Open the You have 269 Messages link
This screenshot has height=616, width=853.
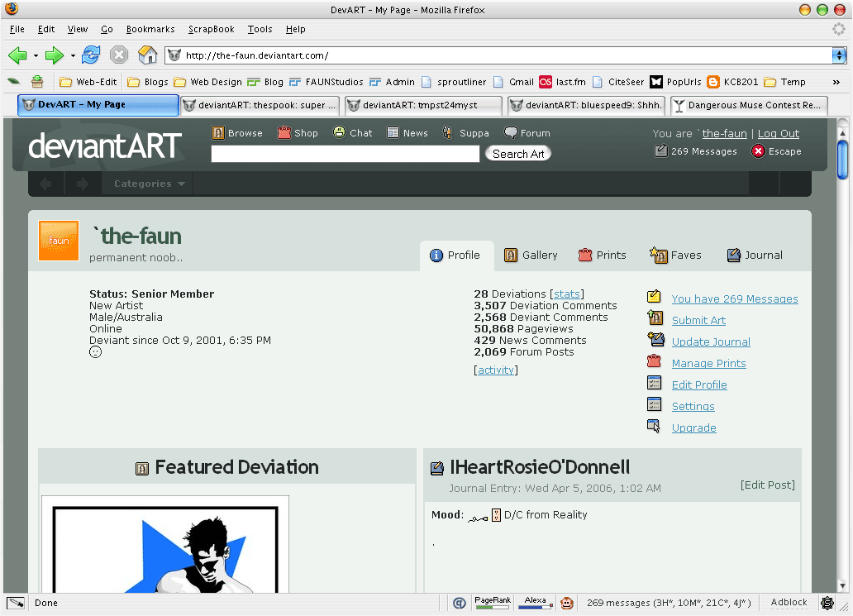tap(735, 298)
